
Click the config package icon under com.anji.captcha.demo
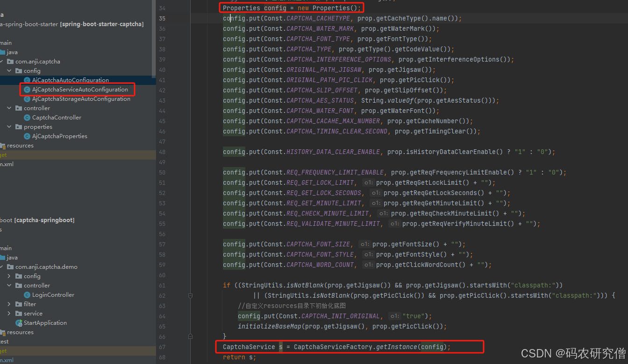pos(19,276)
